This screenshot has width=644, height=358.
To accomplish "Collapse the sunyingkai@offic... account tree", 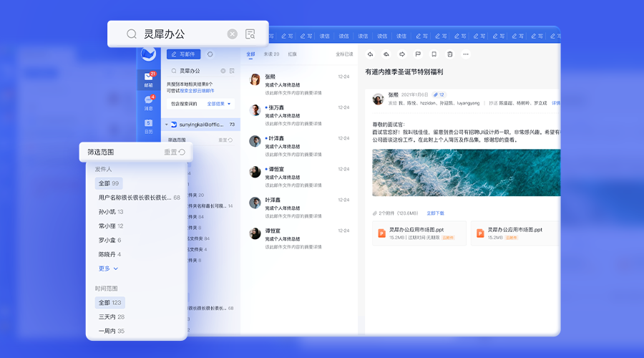I will tap(166, 125).
